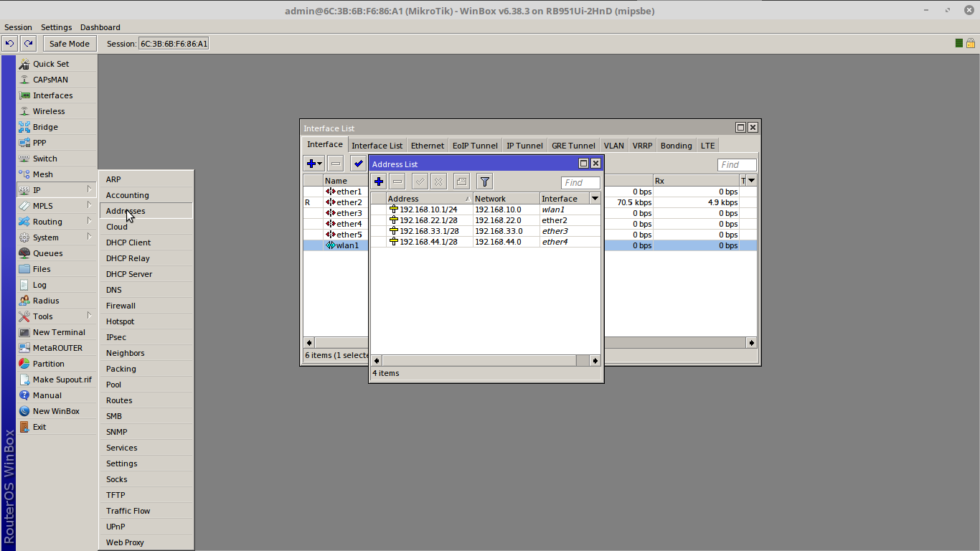Sort by Address column header
Screen dimensions: 980x551
429,199
